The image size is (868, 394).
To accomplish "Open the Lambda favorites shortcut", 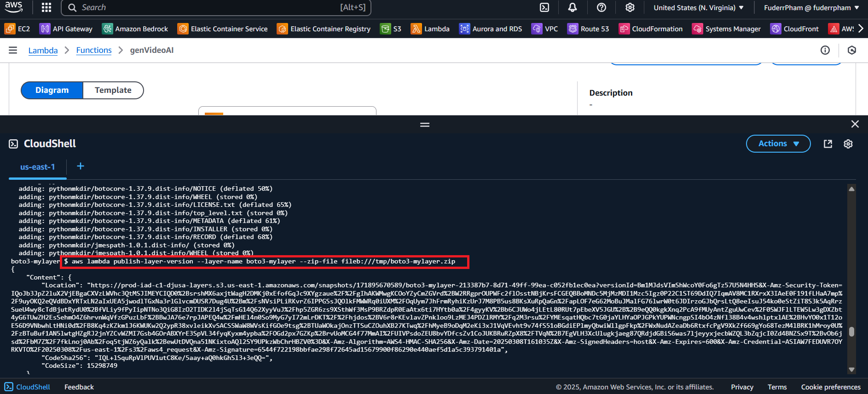I will point(430,29).
